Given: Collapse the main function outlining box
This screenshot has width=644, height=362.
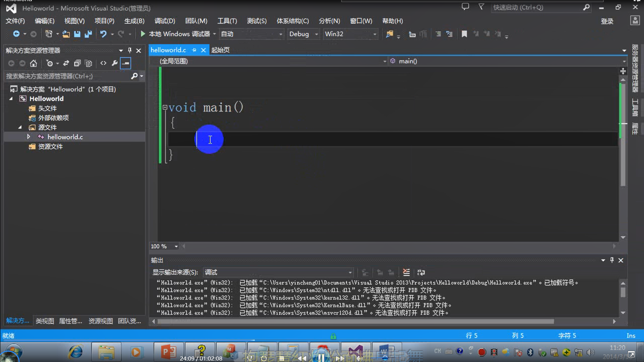Looking at the screenshot, I should coord(165,108).
